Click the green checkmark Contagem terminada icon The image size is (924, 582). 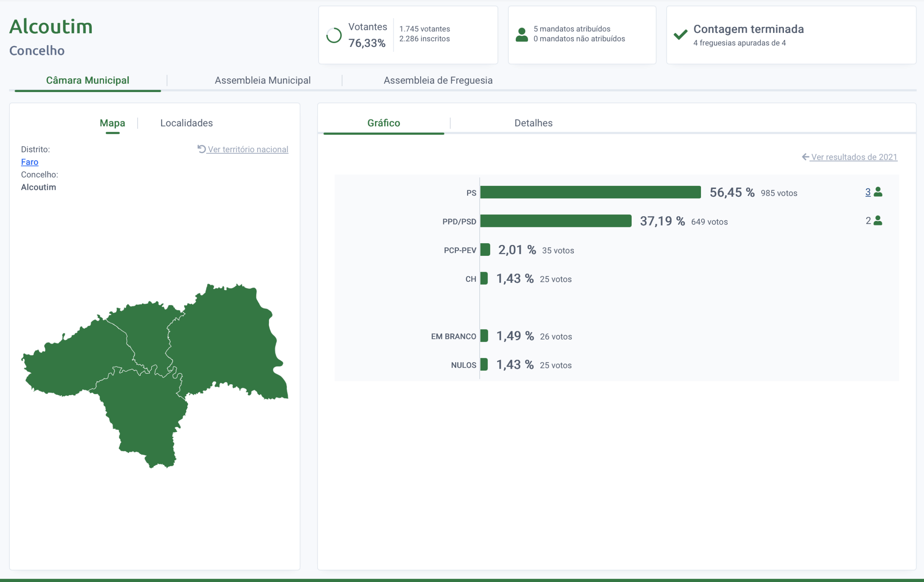tap(680, 35)
